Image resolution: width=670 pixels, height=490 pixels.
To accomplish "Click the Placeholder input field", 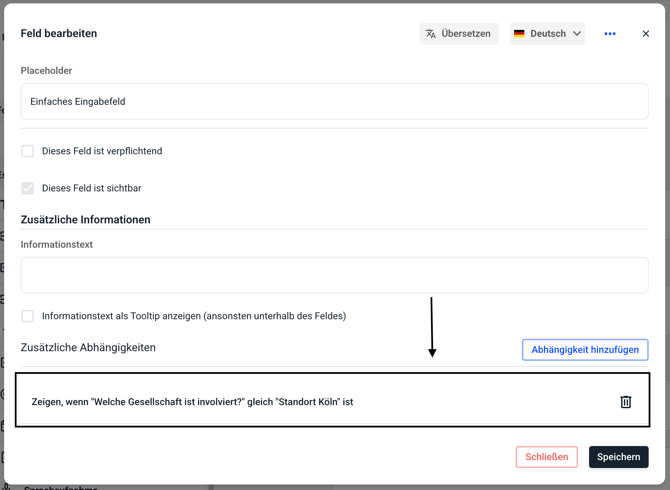I will coord(334,102).
